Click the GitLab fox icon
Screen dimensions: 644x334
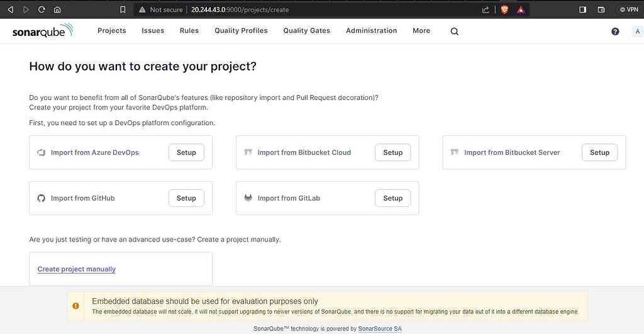coord(248,198)
